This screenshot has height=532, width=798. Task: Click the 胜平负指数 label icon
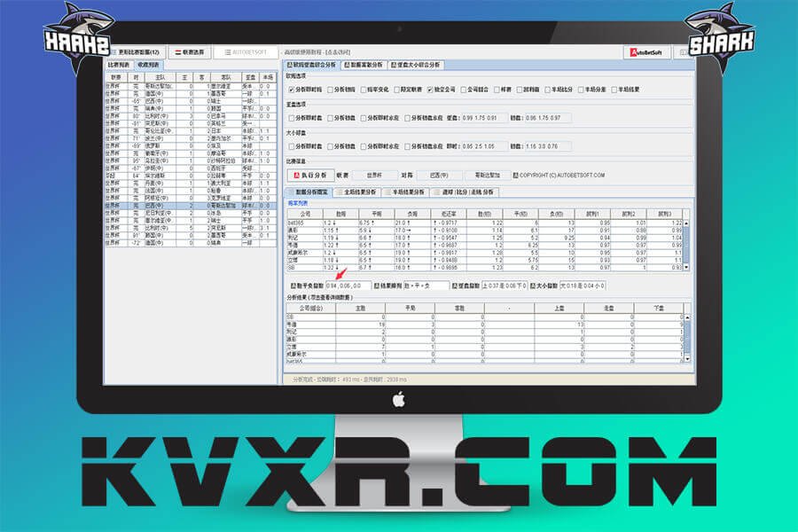coord(294,286)
